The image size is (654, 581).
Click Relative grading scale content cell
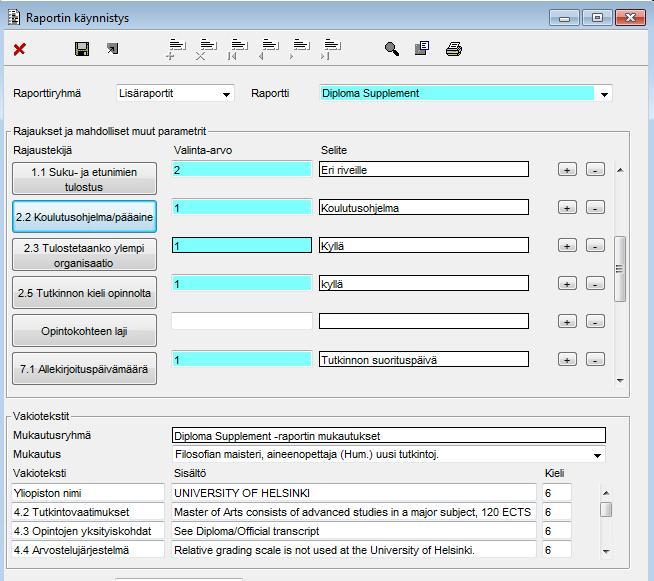pos(354,550)
